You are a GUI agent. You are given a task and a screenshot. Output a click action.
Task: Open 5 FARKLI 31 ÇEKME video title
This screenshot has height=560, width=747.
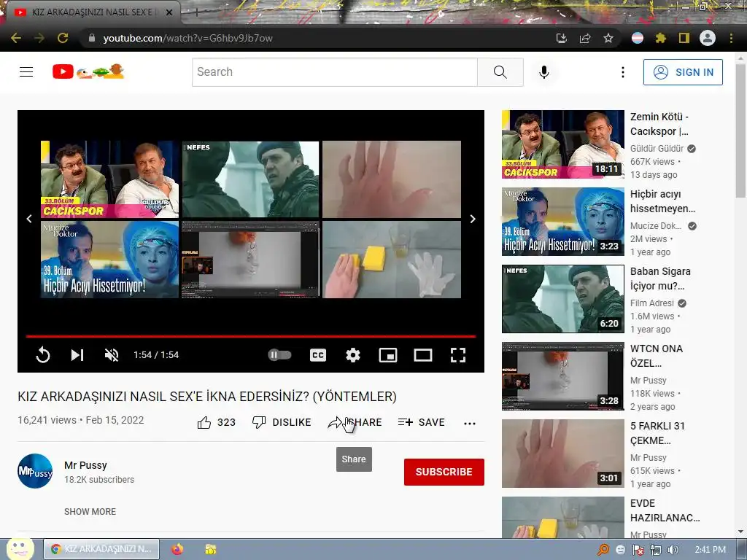click(x=657, y=433)
